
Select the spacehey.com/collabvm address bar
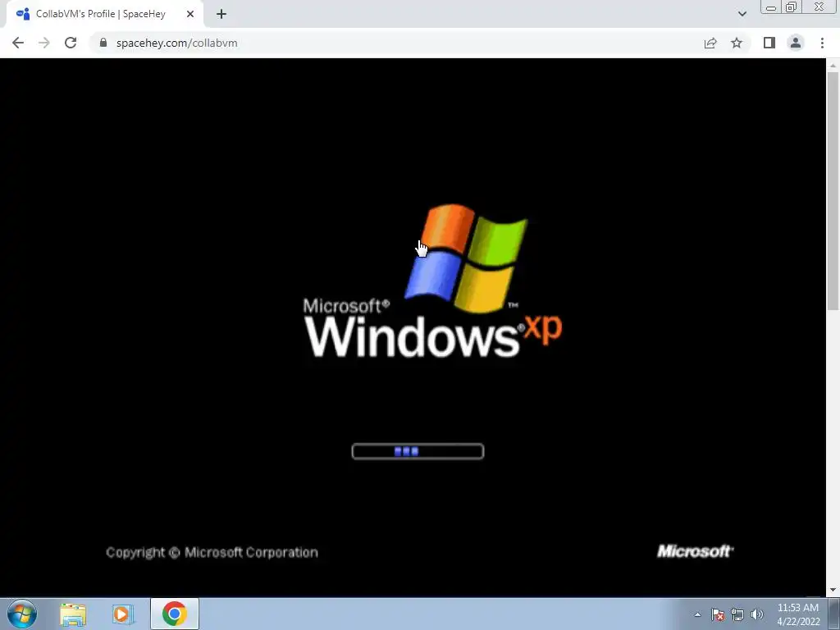click(396, 43)
